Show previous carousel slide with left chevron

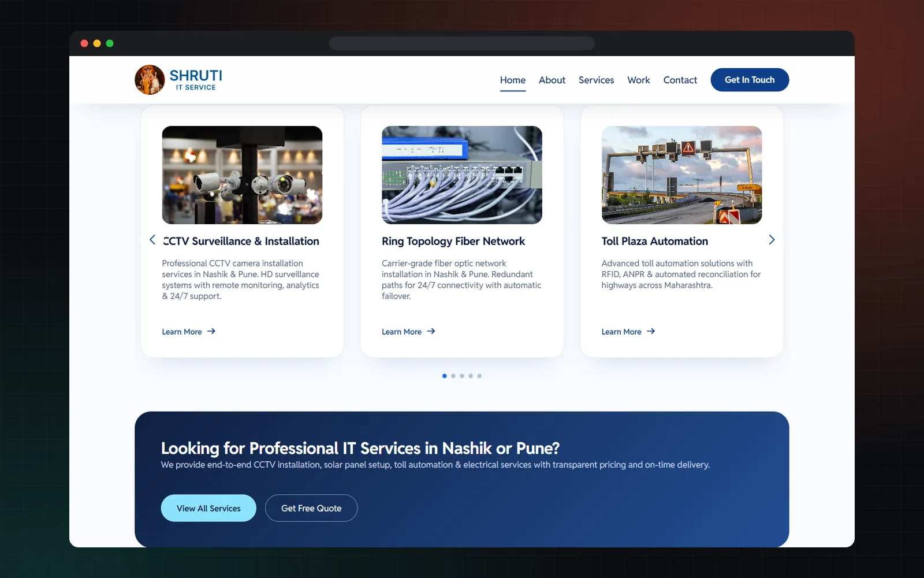pos(152,239)
